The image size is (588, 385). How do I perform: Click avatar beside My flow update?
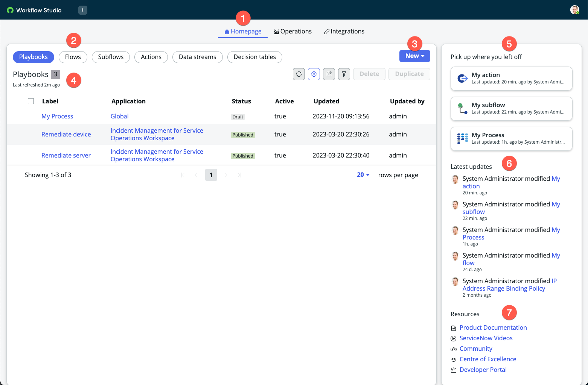click(x=455, y=256)
